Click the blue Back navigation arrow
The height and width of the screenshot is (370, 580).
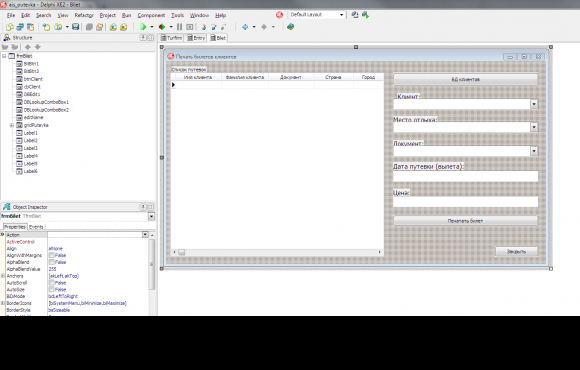tap(245, 27)
